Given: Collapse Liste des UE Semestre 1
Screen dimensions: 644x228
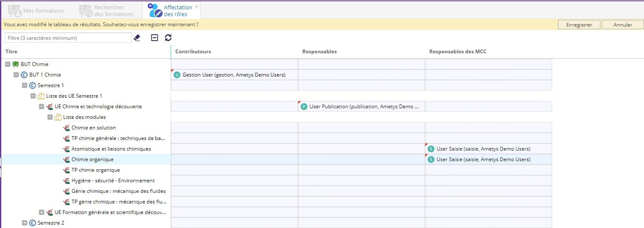Looking at the screenshot, I should [x=33, y=96].
